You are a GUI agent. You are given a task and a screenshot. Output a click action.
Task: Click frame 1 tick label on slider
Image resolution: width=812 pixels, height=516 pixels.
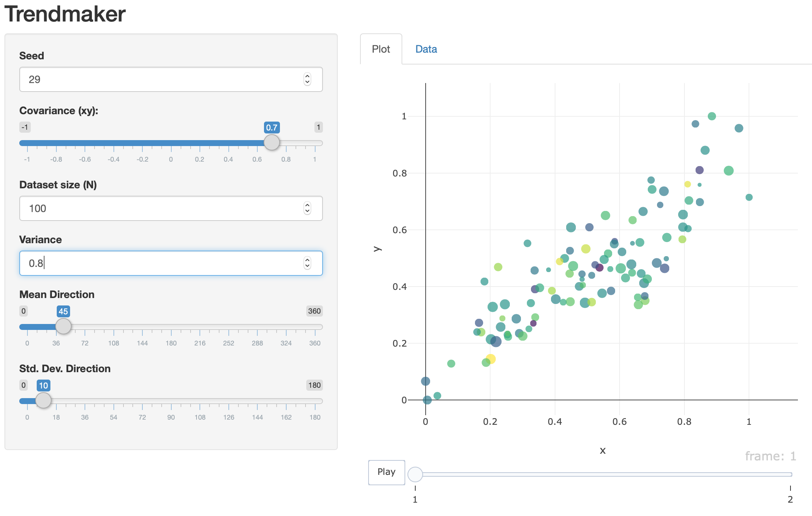(415, 499)
